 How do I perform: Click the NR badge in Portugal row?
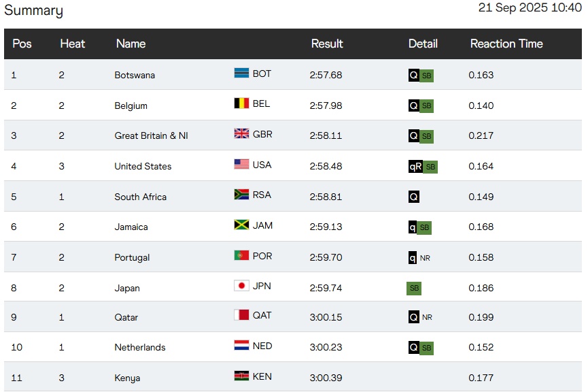(426, 258)
